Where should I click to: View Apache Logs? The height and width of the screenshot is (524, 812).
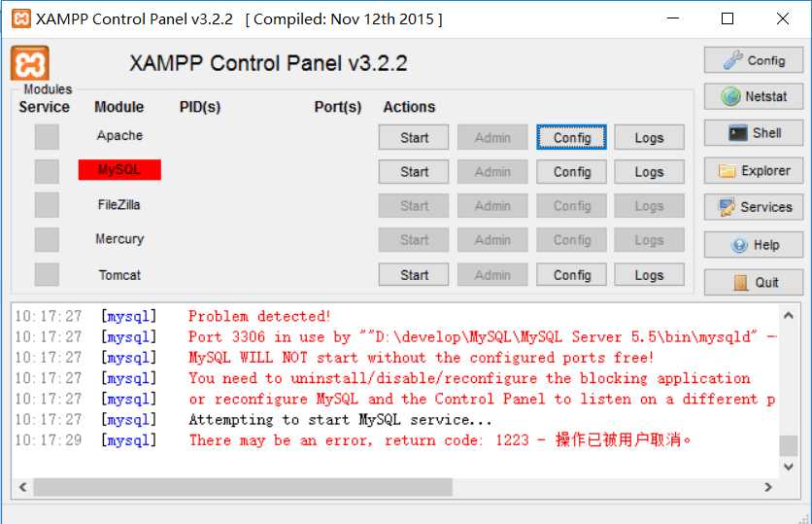(x=649, y=137)
